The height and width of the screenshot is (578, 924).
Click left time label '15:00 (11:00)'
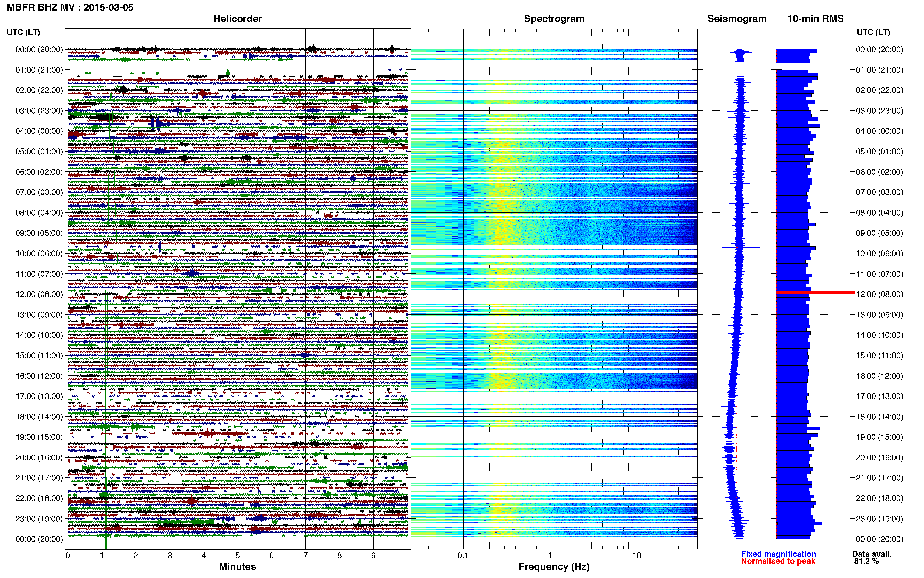pyautogui.click(x=39, y=355)
